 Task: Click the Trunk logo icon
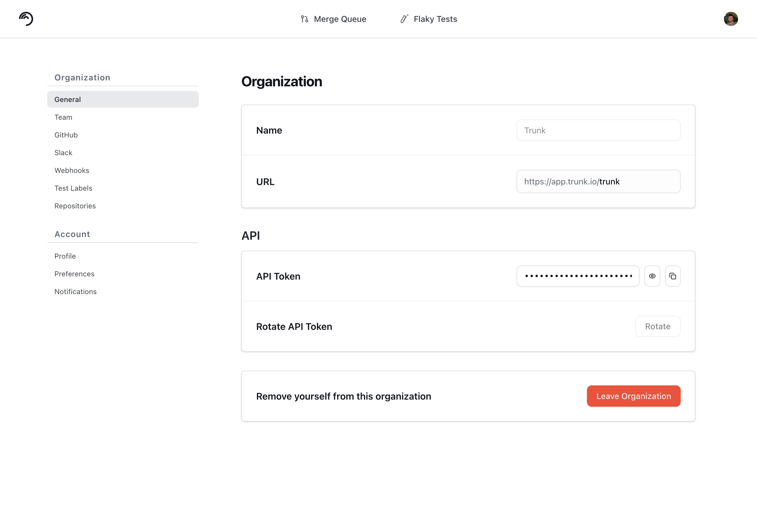click(26, 19)
